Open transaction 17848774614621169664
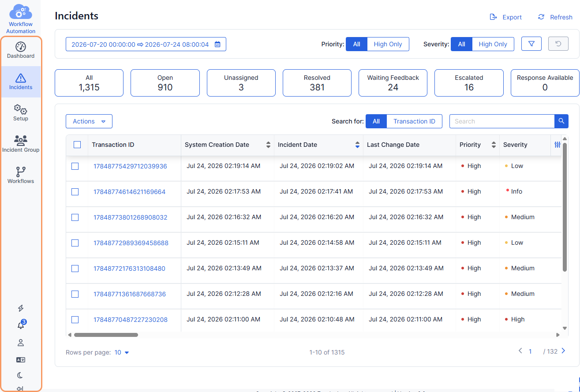This screenshot has width=580, height=392. pyautogui.click(x=129, y=192)
